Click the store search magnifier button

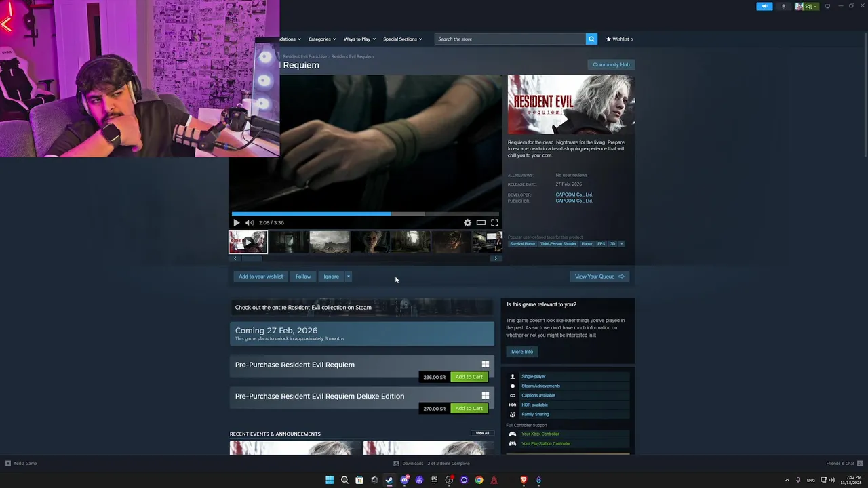point(591,39)
